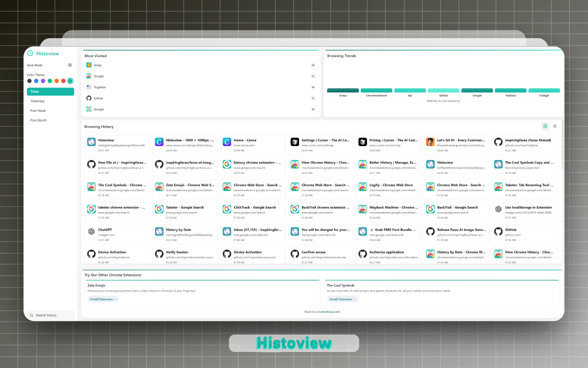Click the Chatgpt bar in Browsing Trends
The width and height of the screenshot is (588, 368).
click(x=544, y=90)
